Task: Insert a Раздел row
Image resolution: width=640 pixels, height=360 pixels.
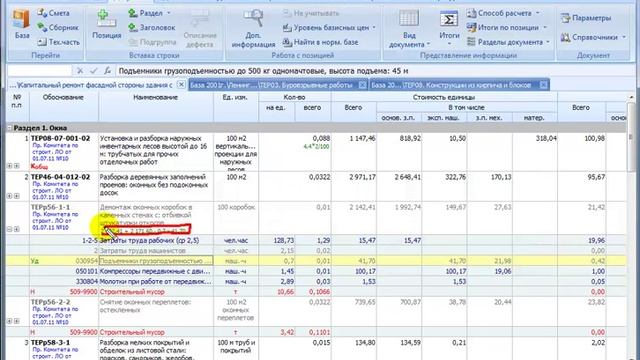Action: pyautogui.click(x=146, y=13)
